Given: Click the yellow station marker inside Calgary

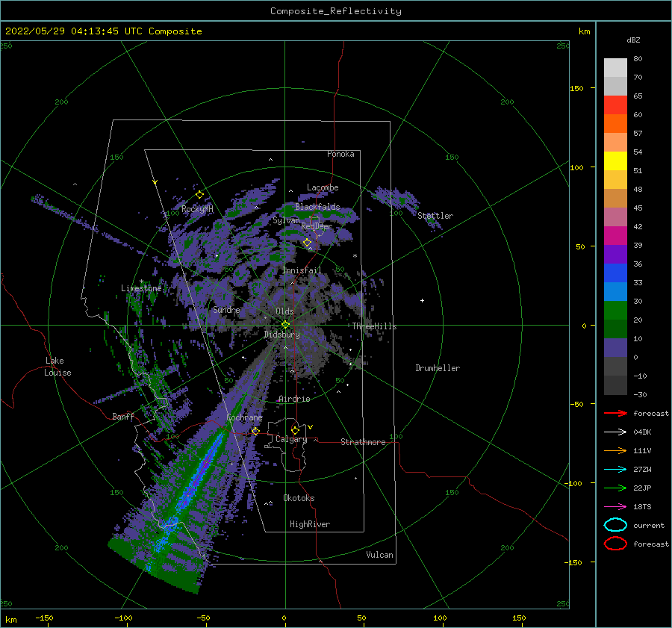Looking at the screenshot, I should point(295,430).
